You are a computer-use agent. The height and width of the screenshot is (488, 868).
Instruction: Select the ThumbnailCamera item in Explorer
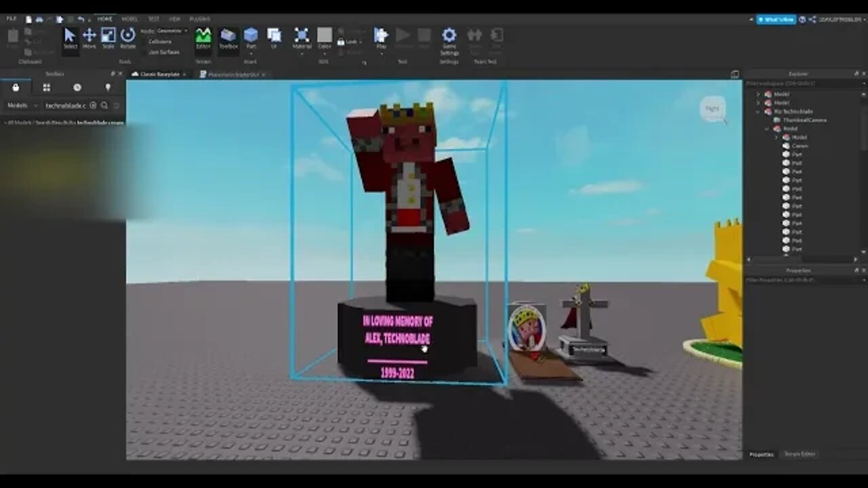804,120
